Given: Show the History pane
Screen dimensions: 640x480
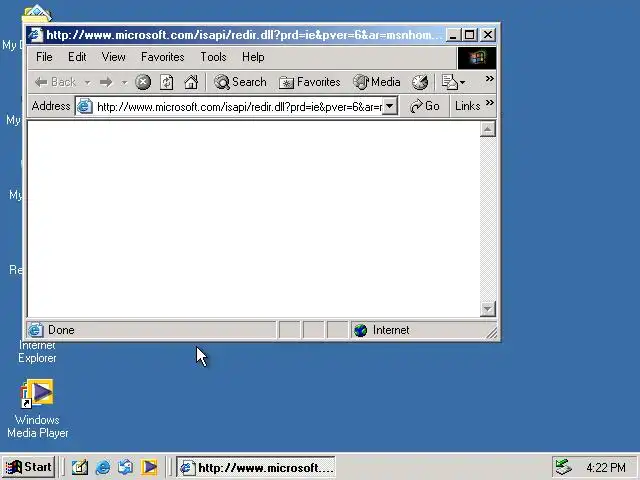Looking at the screenshot, I should pyautogui.click(x=420, y=82).
